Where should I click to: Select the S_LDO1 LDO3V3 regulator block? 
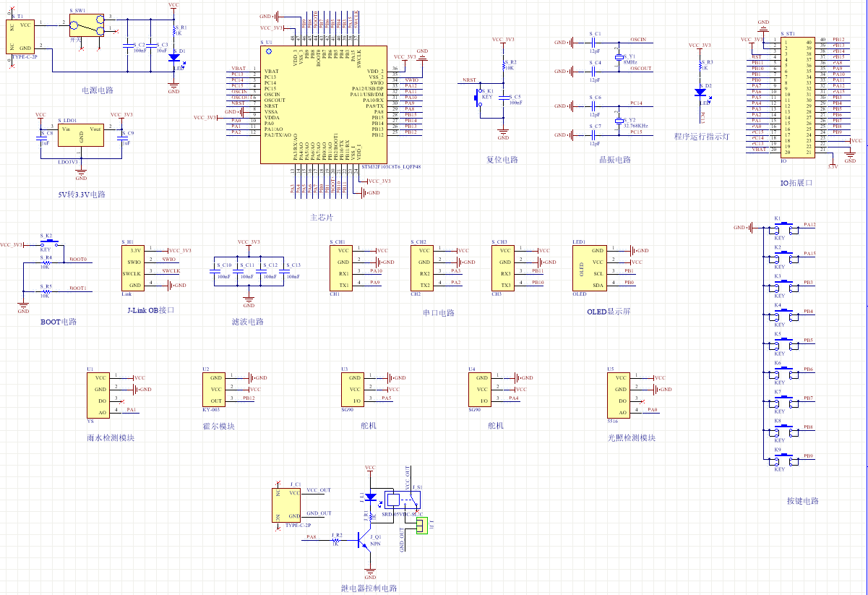(x=81, y=135)
